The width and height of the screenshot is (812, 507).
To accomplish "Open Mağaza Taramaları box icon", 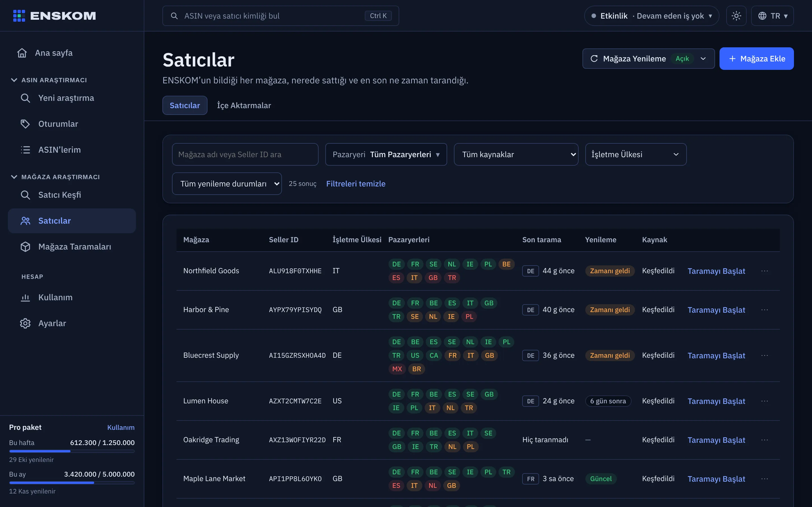I will 25,246.
